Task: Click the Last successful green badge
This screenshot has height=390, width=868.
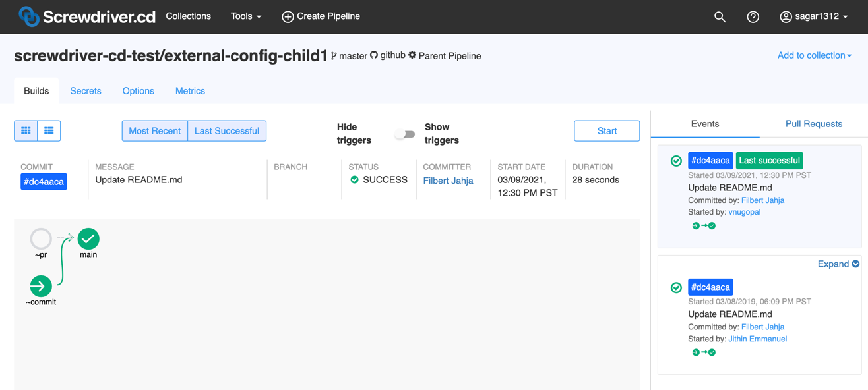Action: tap(769, 161)
